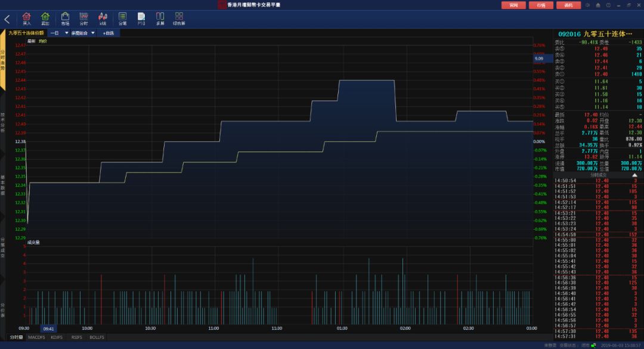Click the app logo beside window title
644x349 pixels.
222,5
